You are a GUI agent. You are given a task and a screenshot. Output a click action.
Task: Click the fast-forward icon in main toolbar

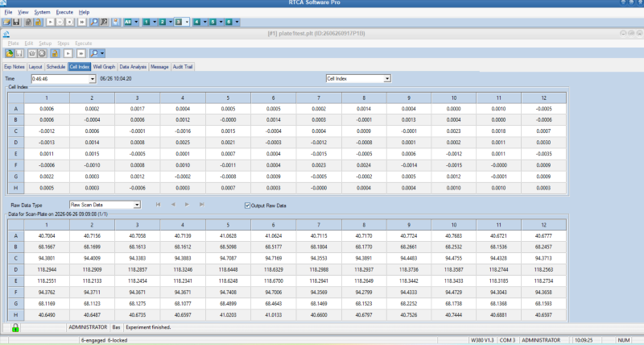82,23
